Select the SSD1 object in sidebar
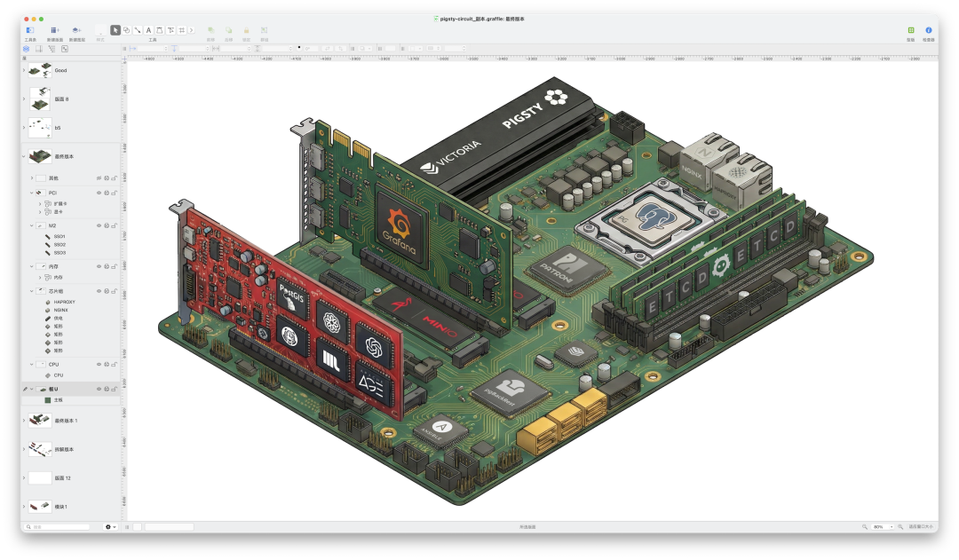This screenshot has width=959, height=560. pyautogui.click(x=59, y=237)
